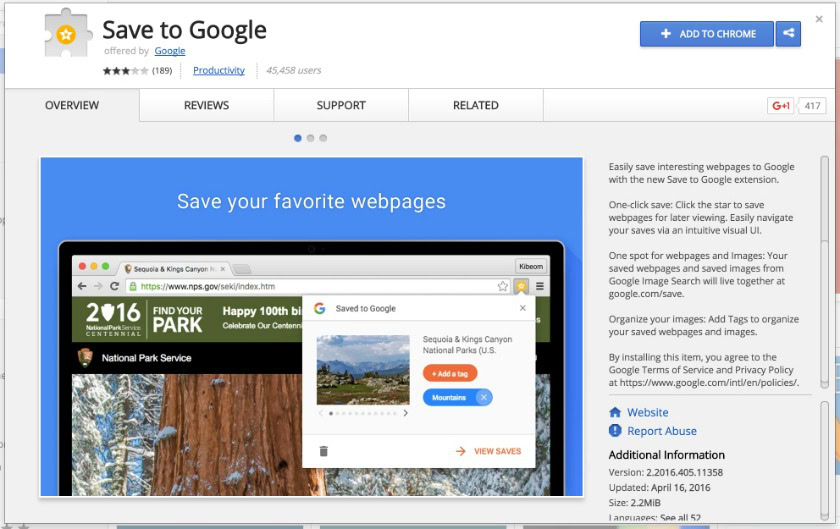Click the main promotional screenshot image
840x529 pixels.
311,326
